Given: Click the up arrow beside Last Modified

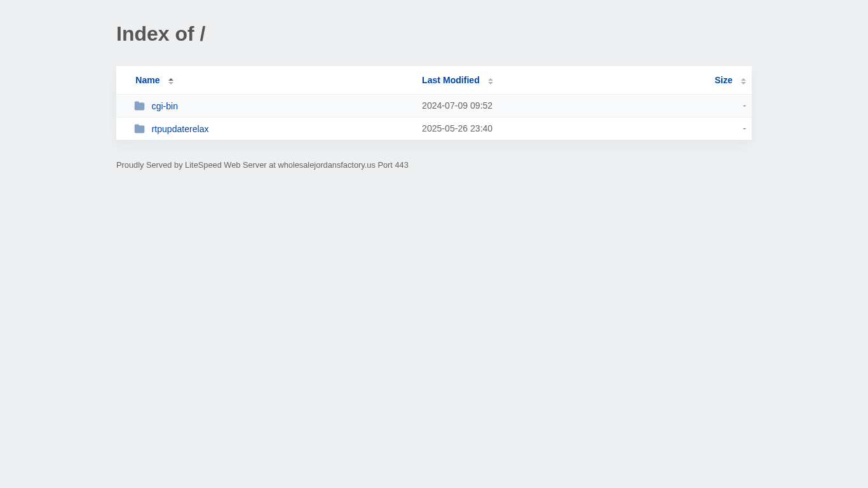Looking at the screenshot, I should pos(491,79).
